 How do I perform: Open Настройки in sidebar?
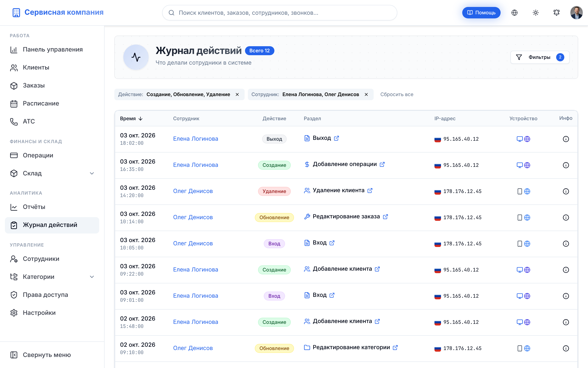point(52,313)
